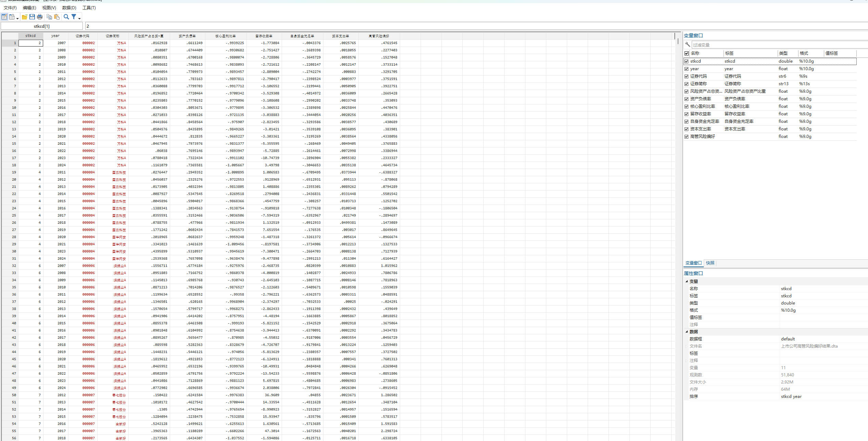Collapse the 数据 section in properties

[687, 332]
